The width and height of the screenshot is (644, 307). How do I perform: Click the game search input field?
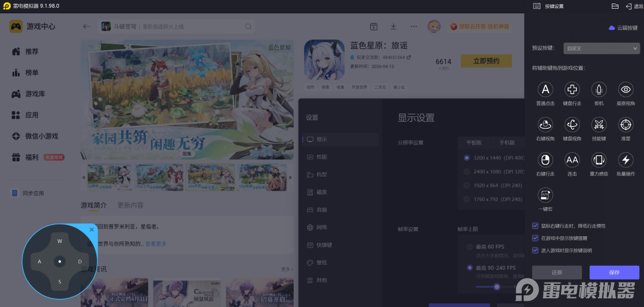point(177,26)
